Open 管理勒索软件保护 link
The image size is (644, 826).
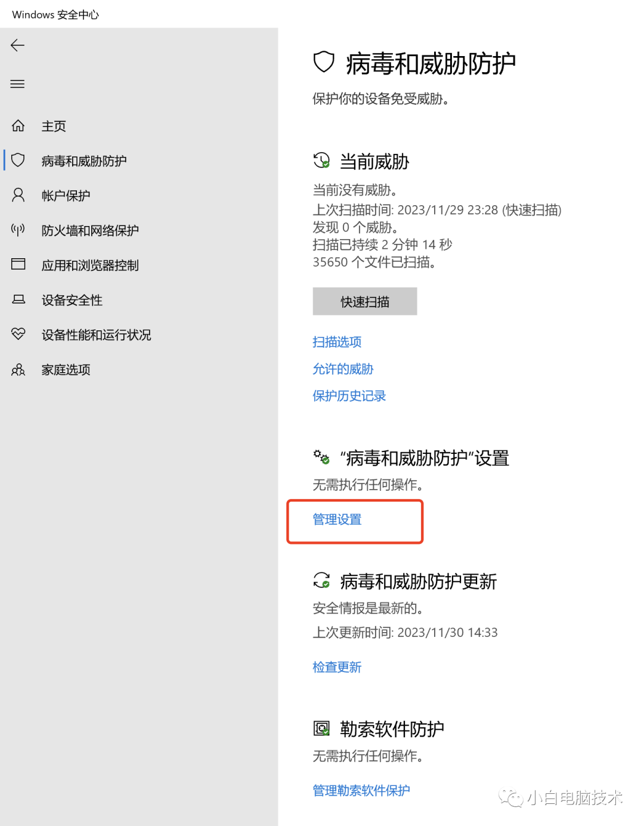pyautogui.click(x=361, y=791)
